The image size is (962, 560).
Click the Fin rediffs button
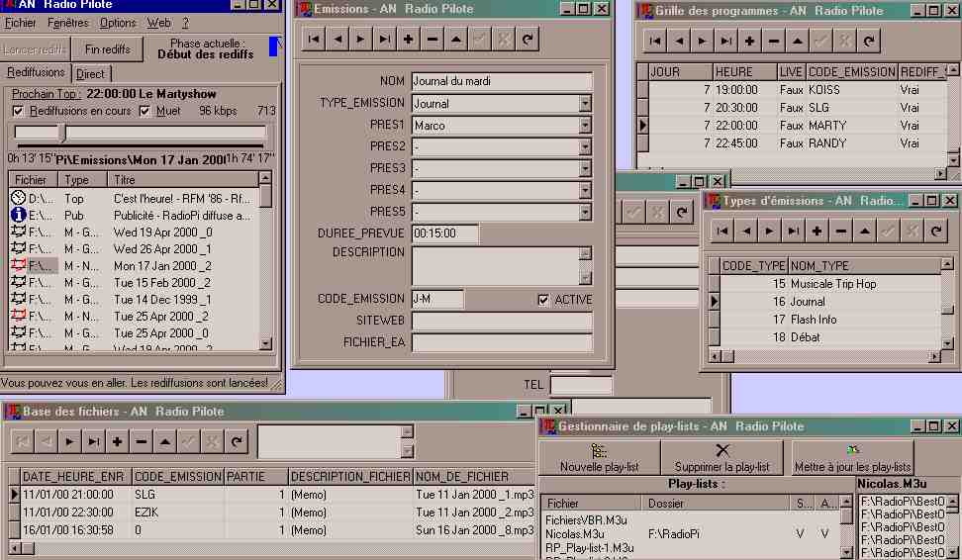pos(107,49)
